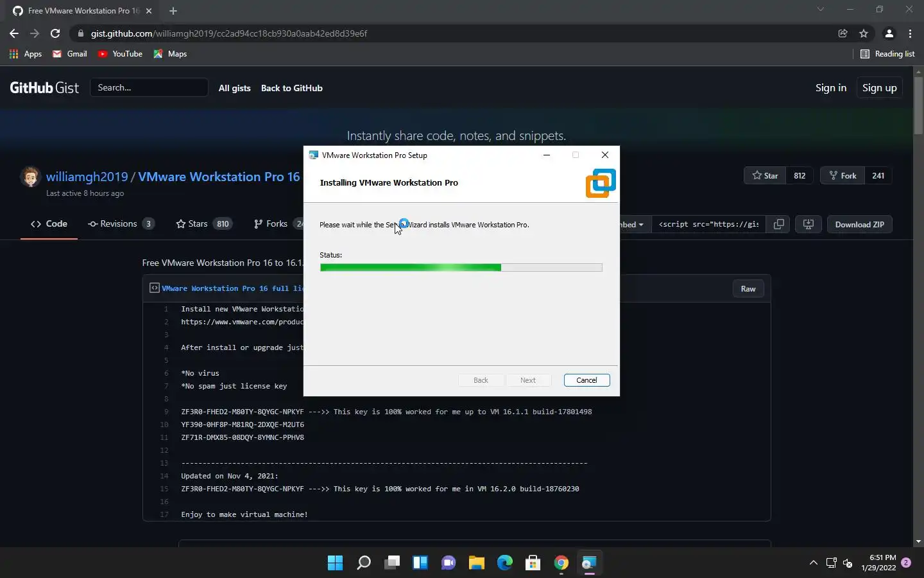
Task: Click the save gist to desktop icon
Action: tap(808, 225)
